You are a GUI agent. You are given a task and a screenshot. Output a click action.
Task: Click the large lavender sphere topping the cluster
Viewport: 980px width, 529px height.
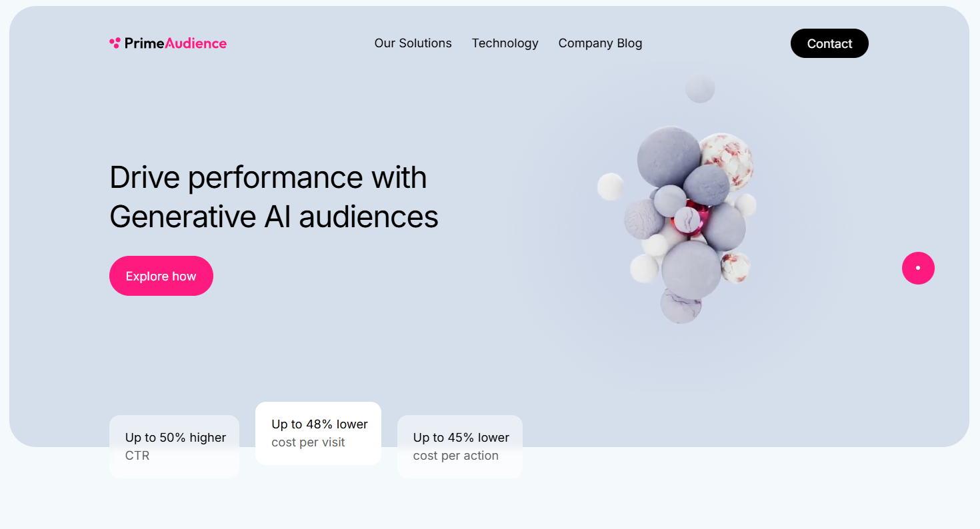click(x=667, y=157)
